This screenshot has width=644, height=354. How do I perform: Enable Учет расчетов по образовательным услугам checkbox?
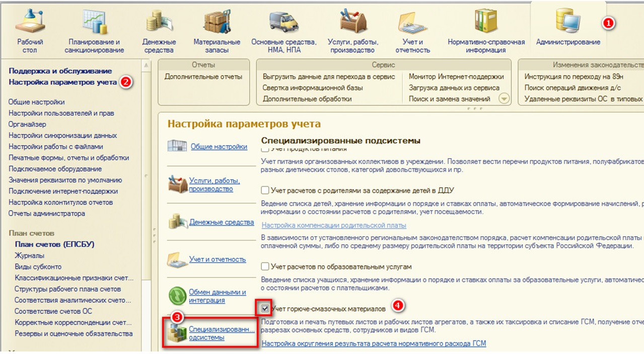click(x=265, y=266)
